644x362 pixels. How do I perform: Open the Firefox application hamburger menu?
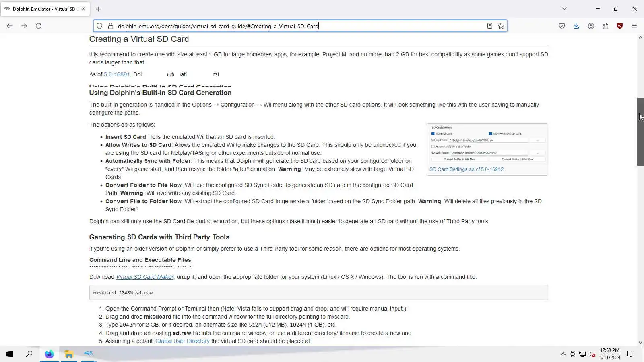coord(634,26)
